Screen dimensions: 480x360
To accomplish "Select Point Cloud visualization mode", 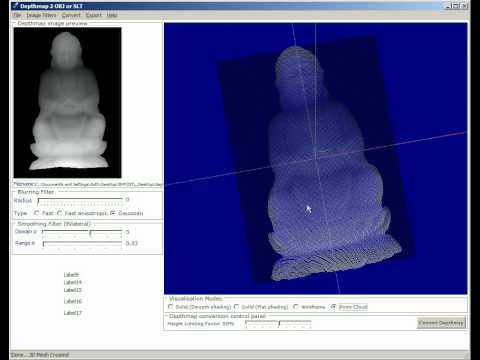I will [x=333, y=307].
